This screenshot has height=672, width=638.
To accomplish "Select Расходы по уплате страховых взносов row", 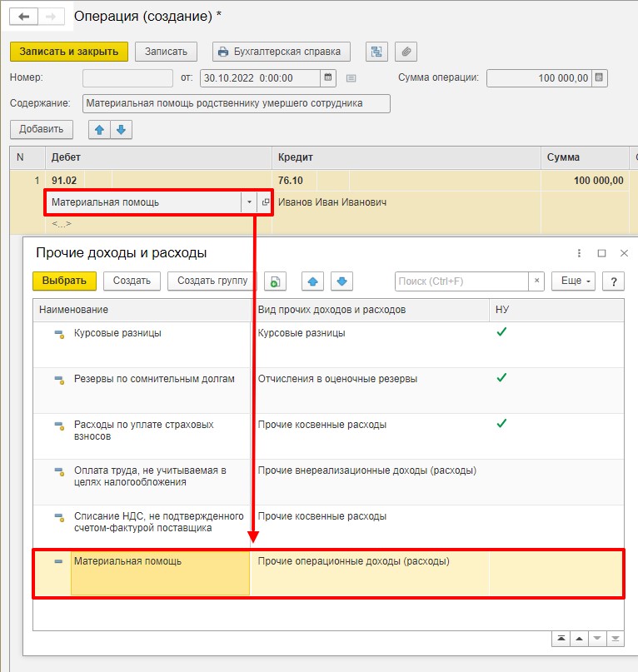I will [x=328, y=436].
